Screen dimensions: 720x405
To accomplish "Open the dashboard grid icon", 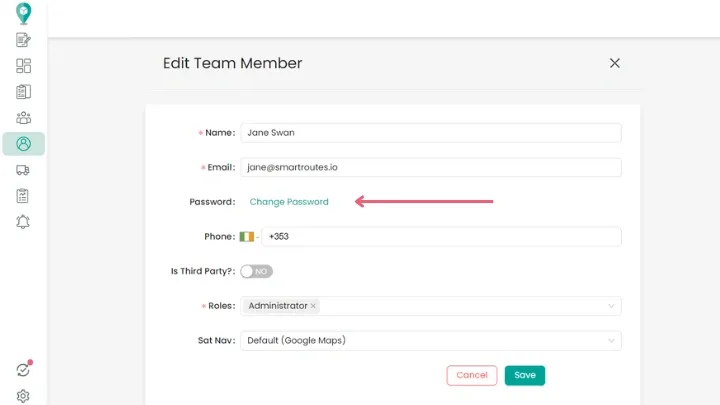I will (x=23, y=66).
